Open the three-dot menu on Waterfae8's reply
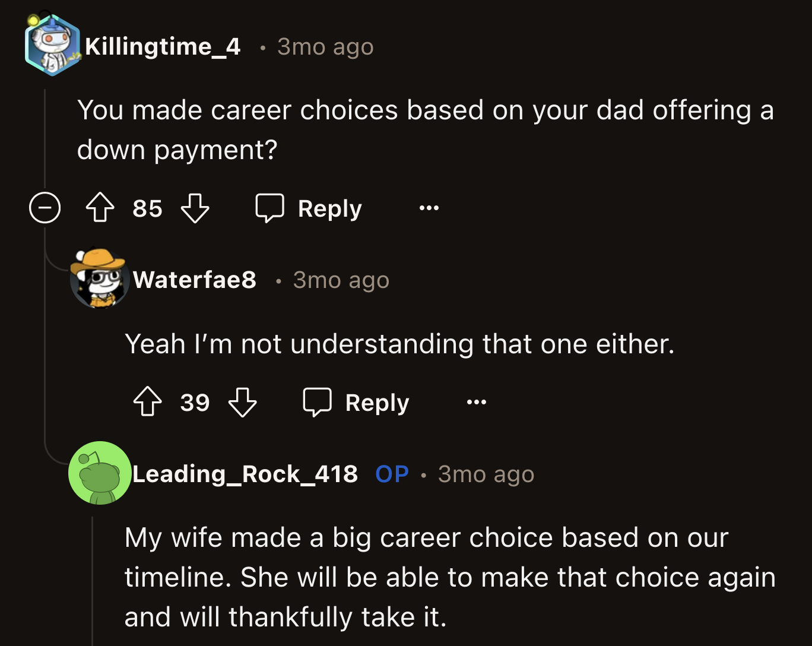The height and width of the screenshot is (646, 812). click(x=476, y=402)
